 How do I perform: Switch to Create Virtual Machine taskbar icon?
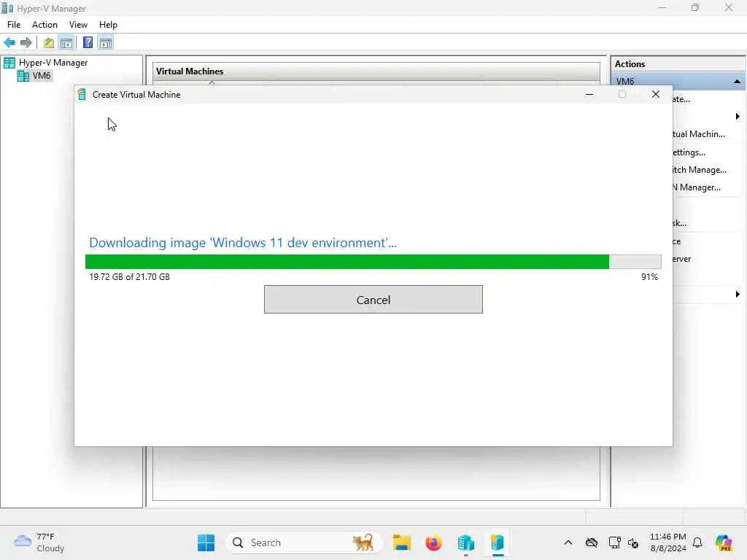498,542
